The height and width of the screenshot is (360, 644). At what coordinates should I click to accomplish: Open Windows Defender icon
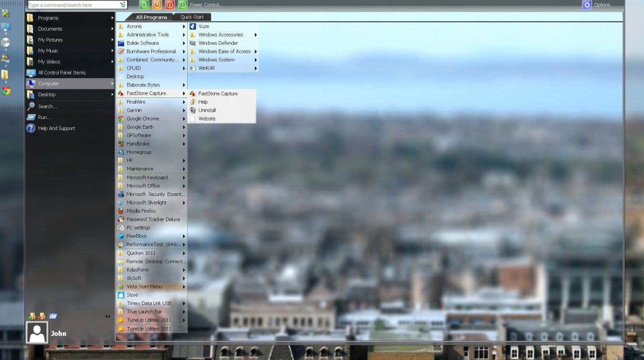(192, 43)
